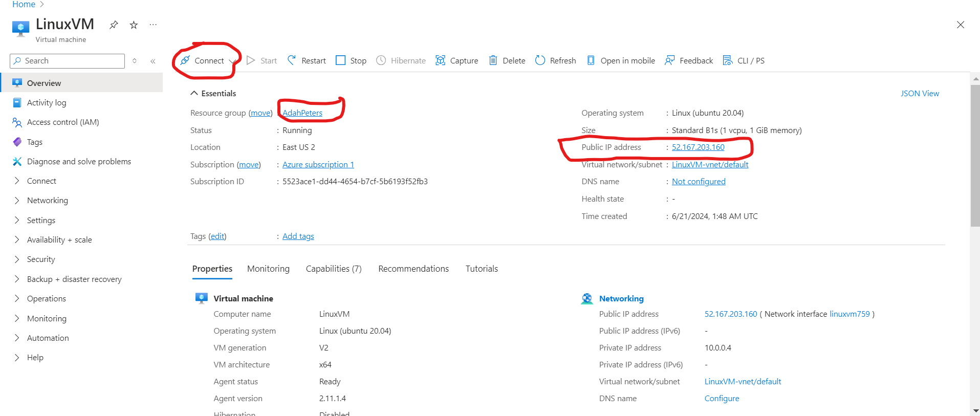Open the Tutorials tab
The width and height of the screenshot is (980, 416).
point(482,269)
